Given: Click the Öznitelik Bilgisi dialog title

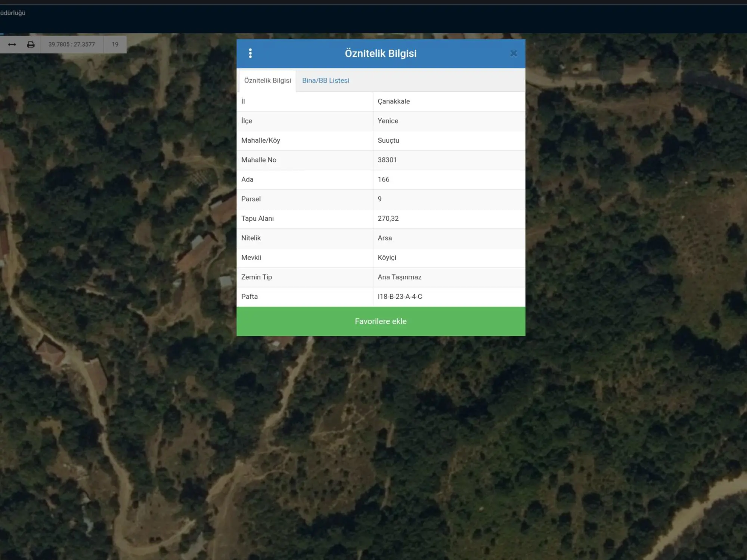Looking at the screenshot, I should pos(381,53).
